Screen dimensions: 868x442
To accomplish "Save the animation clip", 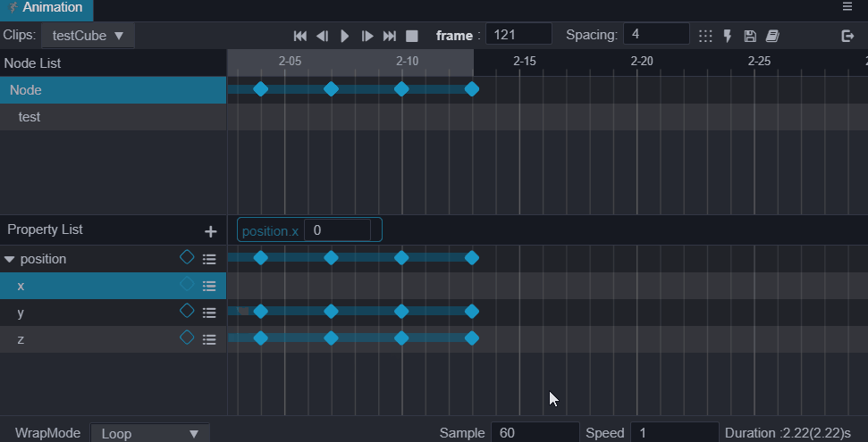I will [750, 36].
